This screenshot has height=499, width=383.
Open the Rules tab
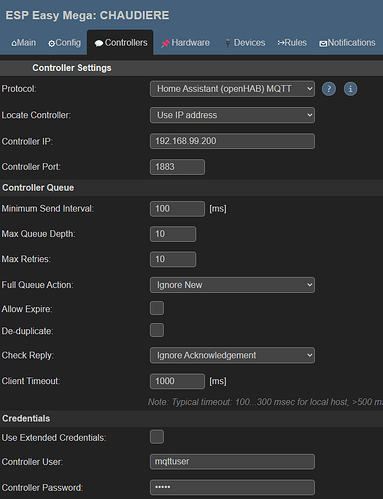[x=292, y=43]
